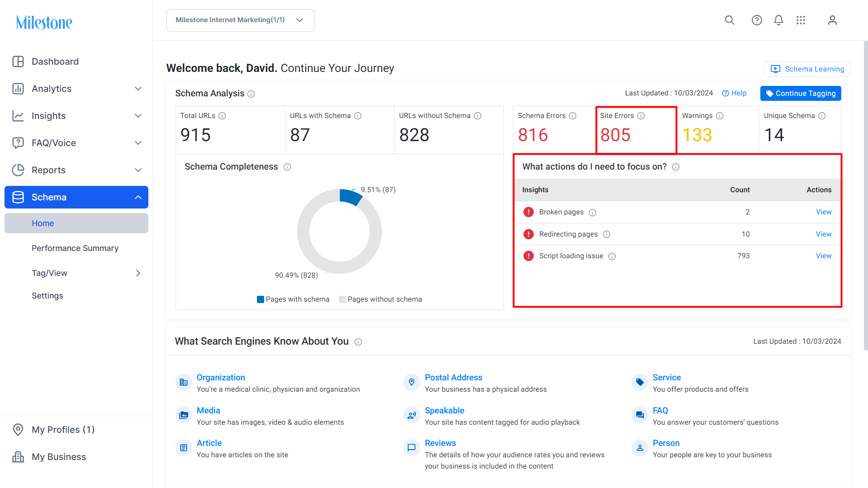868x488 pixels.
Task: Open the Speakable link
Action: (x=444, y=411)
